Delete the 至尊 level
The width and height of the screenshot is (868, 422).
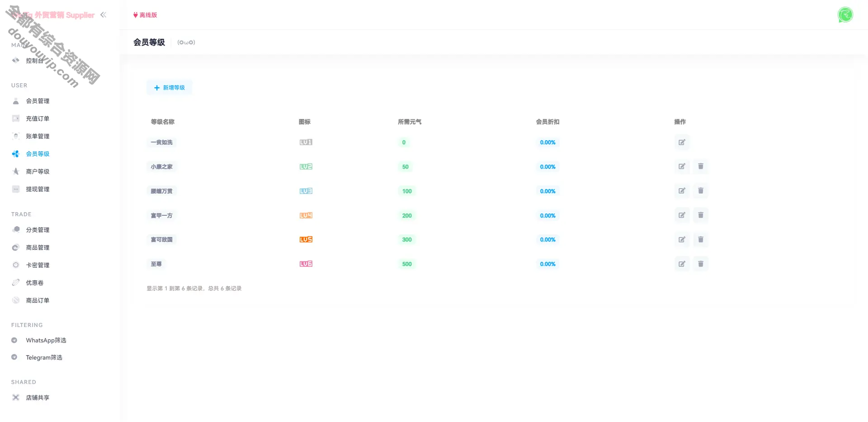tap(701, 264)
